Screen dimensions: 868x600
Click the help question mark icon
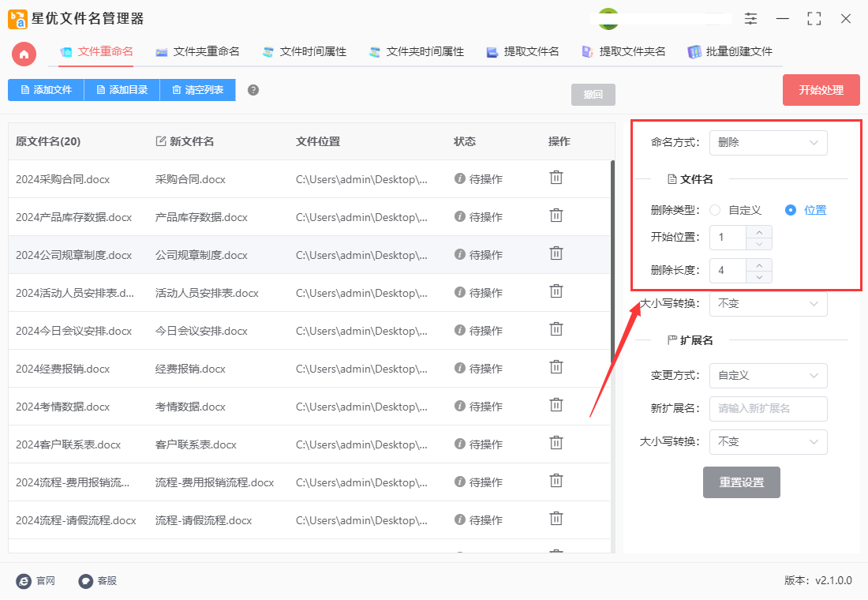point(253,90)
